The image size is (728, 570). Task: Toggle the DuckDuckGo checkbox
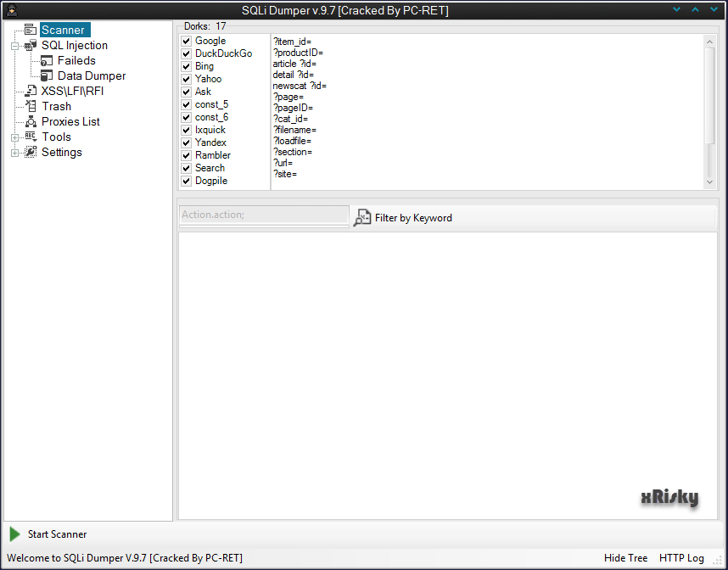click(187, 53)
